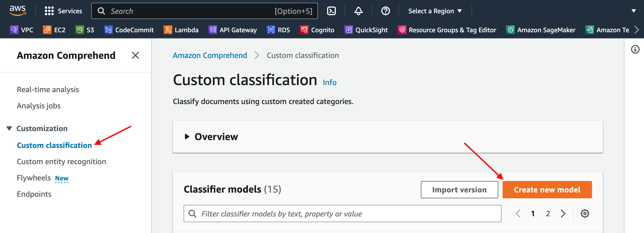Click the filter classifier models field
This screenshot has width=644, height=233.
(x=342, y=213)
